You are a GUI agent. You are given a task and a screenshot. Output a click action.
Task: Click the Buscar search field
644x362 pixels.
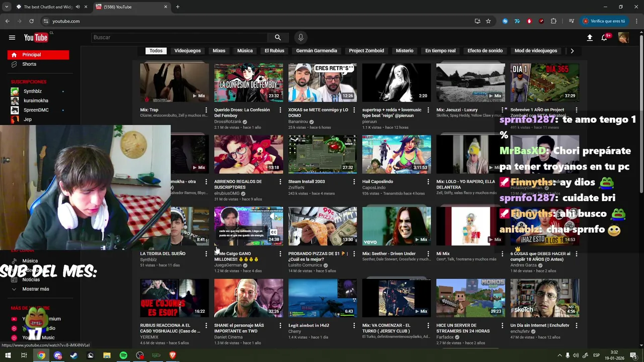coord(180,37)
